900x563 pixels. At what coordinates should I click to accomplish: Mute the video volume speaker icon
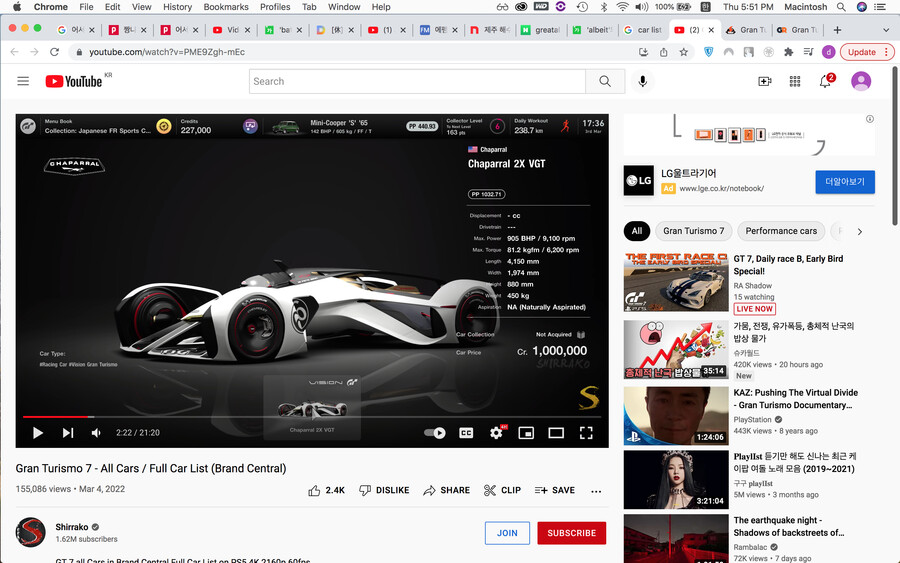pos(97,433)
